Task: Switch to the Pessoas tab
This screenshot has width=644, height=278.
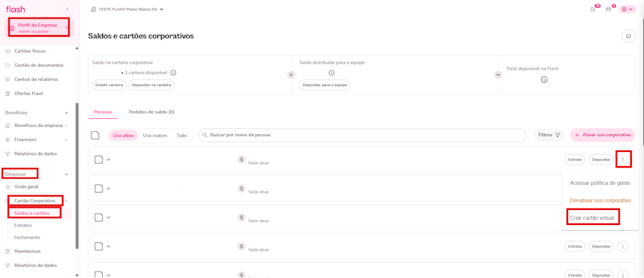Action: pyautogui.click(x=103, y=112)
